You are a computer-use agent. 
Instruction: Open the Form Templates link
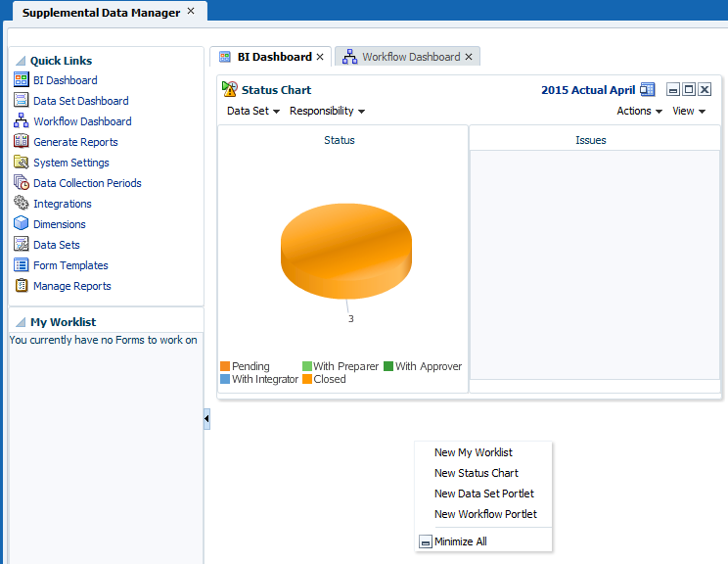pyautogui.click(x=70, y=265)
